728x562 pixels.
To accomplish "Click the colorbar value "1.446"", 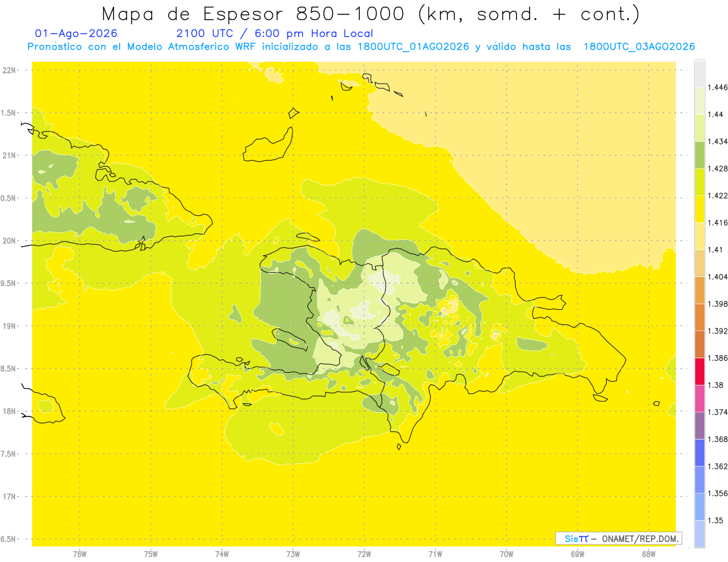I will (x=717, y=87).
